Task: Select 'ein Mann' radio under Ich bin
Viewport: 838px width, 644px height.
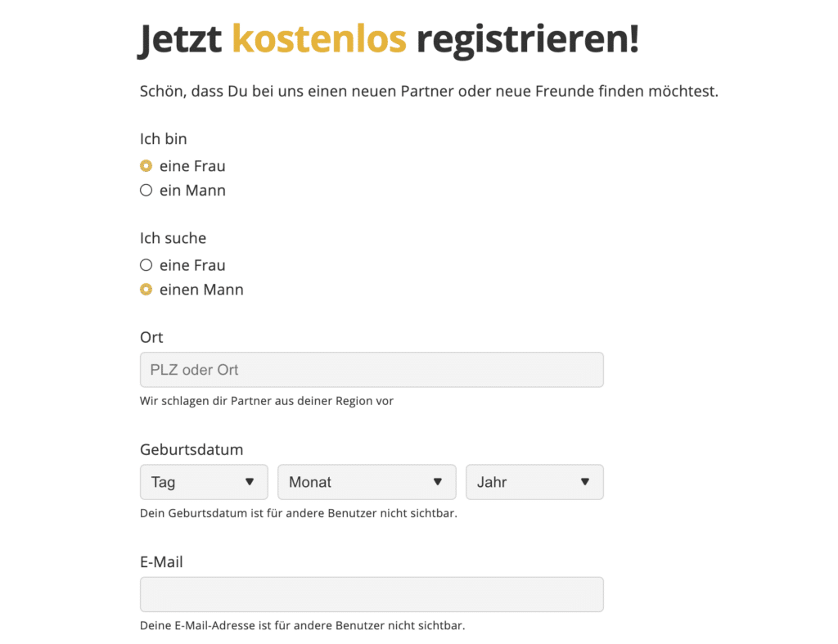Action: [146, 191]
